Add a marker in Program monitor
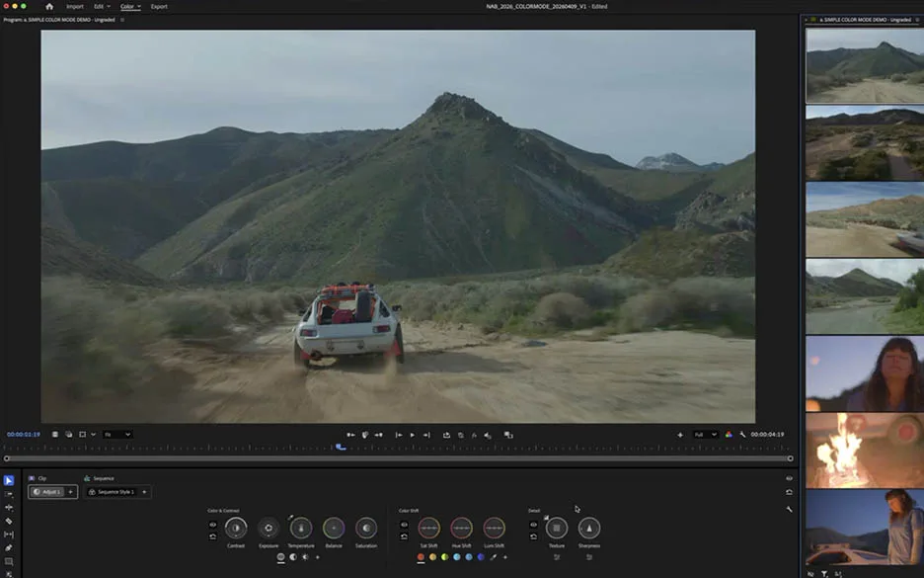 365,435
